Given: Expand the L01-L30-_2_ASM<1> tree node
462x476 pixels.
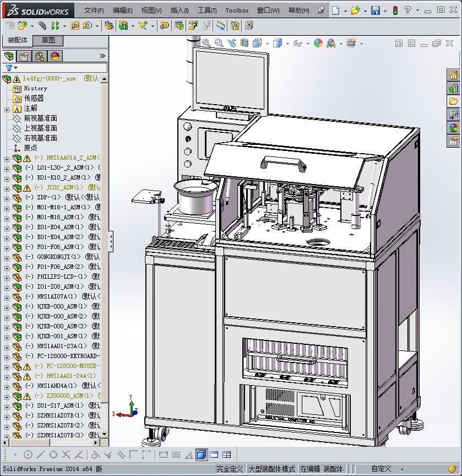Looking at the screenshot, I should (7, 167).
